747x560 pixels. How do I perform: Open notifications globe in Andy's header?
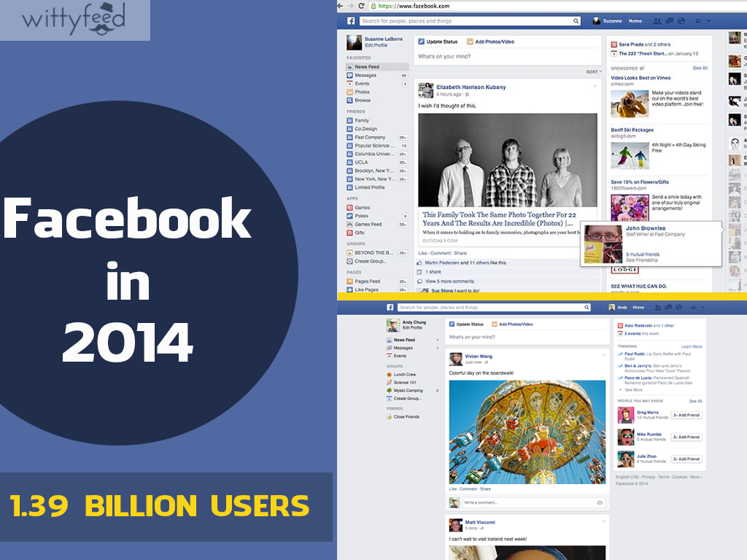pos(679,308)
